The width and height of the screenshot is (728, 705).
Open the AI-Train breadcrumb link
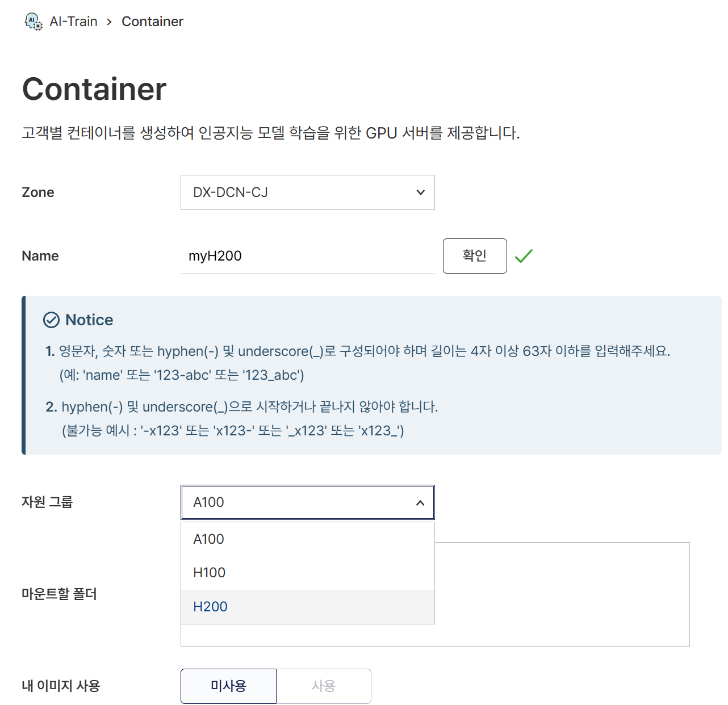click(x=74, y=21)
